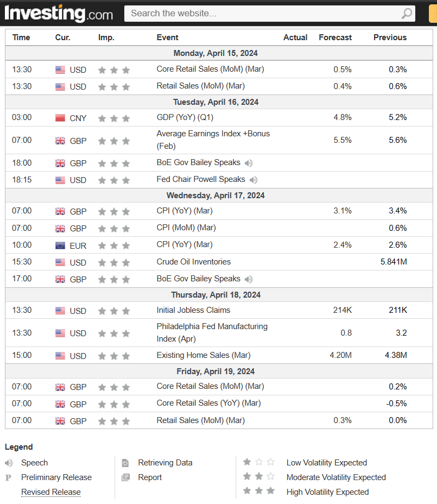The height and width of the screenshot is (504, 437).
Task: Click speaker icon next to Fed Chair Powell Speaks
Action: pyautogui.click(x=253, y=180)
